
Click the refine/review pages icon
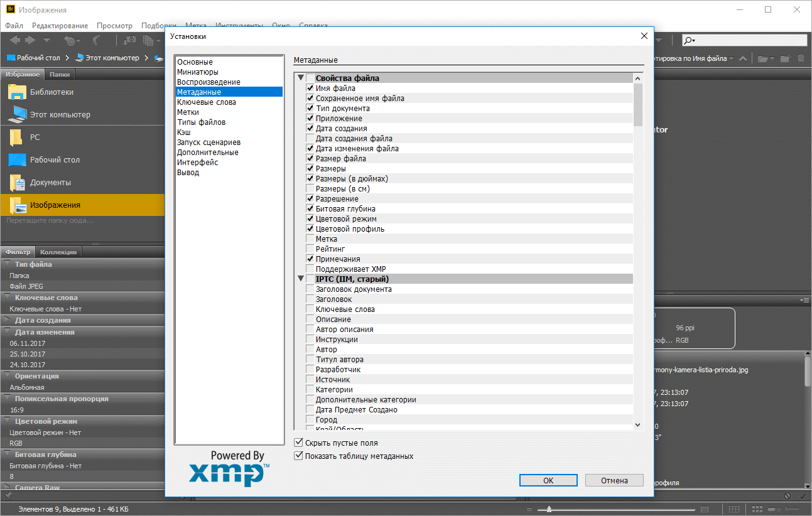(149, 41)
